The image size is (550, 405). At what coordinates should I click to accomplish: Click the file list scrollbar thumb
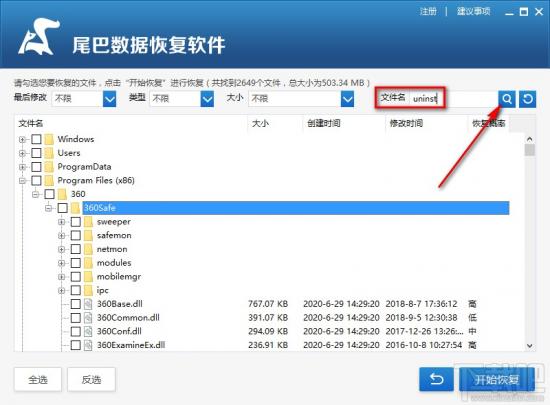(530, 150)
